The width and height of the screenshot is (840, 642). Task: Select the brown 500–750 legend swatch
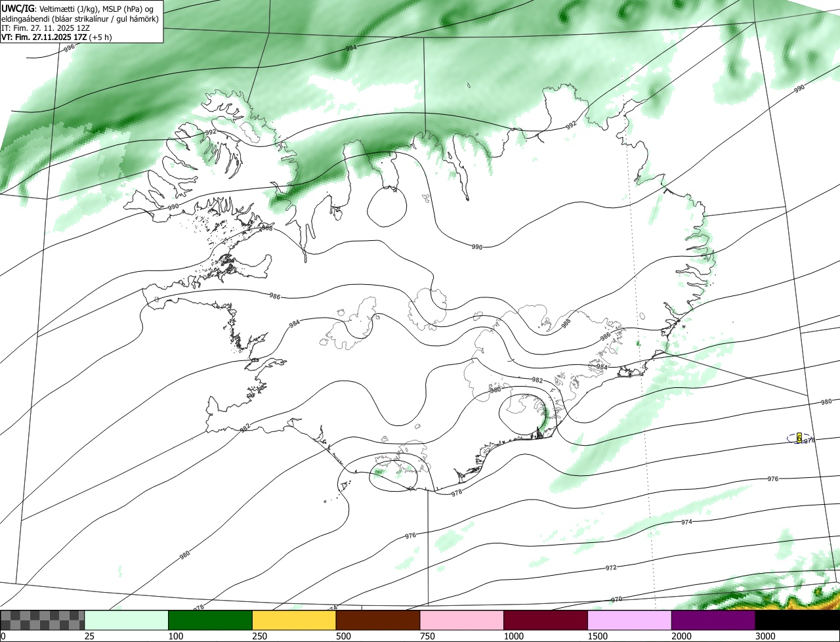pyautogui.click(x=378, y=620)
